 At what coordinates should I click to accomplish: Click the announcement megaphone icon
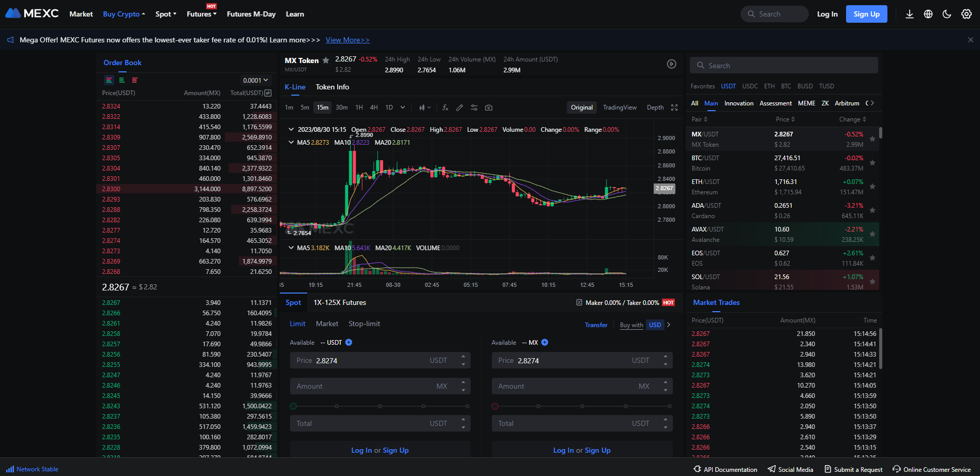click(x=10, y=40)
